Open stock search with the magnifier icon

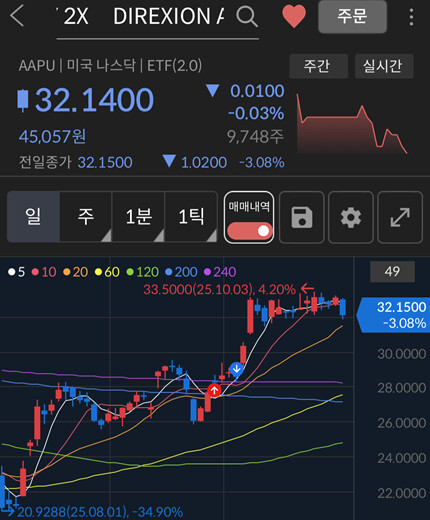[x=247, y=16]
